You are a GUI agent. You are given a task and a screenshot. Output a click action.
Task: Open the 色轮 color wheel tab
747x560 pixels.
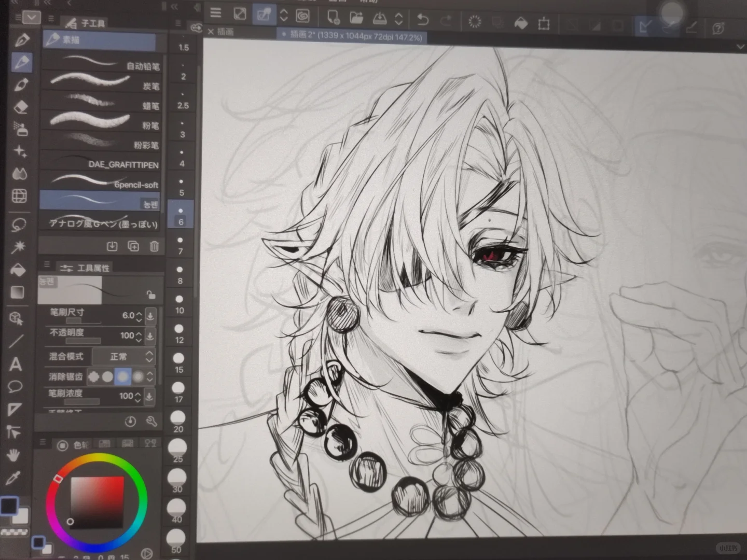pos(72,445)
